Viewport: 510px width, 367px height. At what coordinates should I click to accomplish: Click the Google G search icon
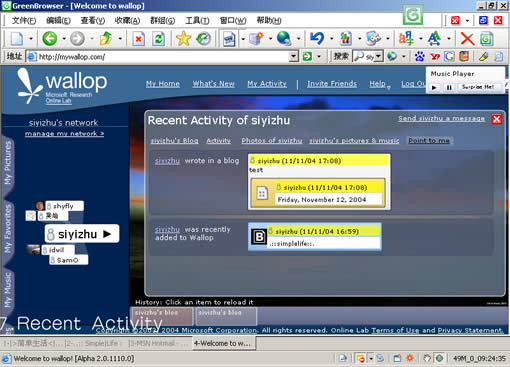[x=449, y=57]
